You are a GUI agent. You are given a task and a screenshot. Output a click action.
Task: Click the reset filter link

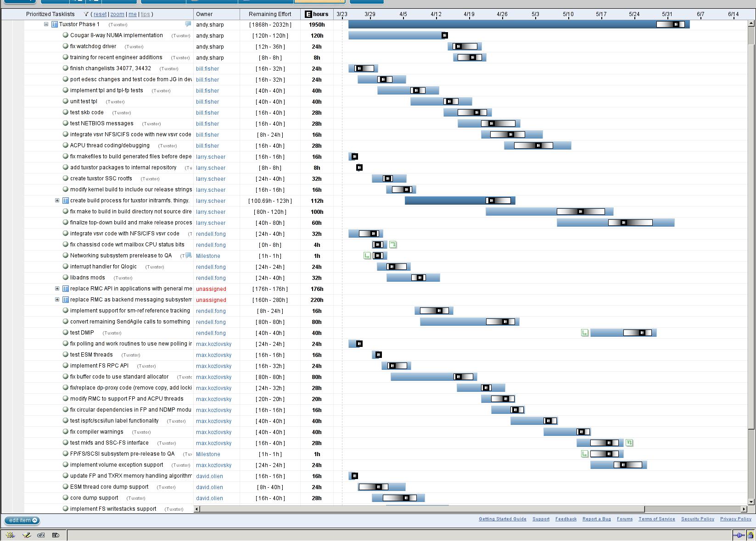pyautogui.click(x=100, y=14)
